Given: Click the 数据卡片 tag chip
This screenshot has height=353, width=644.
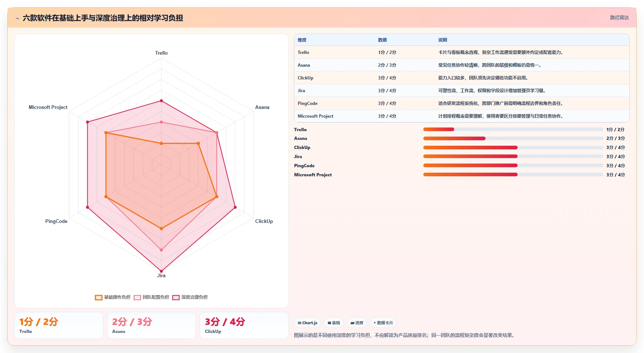Looking at the screenshot, I should [x=383, y=323].
